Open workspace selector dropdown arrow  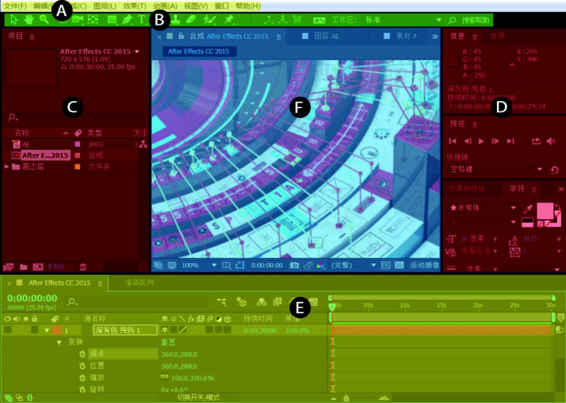[x=439, y=20]
